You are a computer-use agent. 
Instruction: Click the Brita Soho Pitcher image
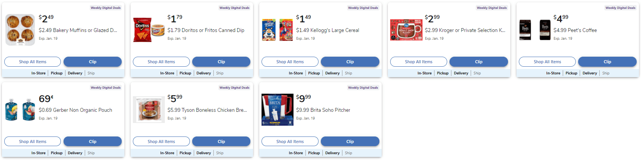click(x=277, y=109)
